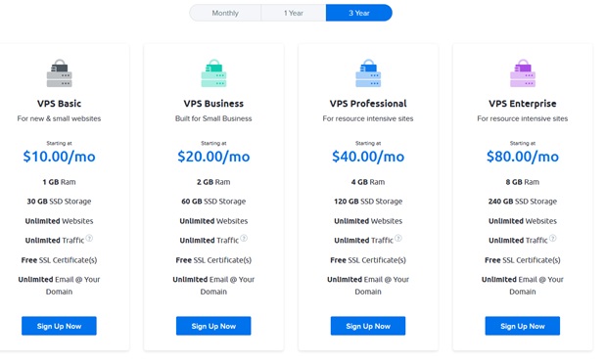Sign up for the VPS Enterprise plan
The width and height of the screenshot is (606, 364).
pyautogui.click(x=523, y=326)
